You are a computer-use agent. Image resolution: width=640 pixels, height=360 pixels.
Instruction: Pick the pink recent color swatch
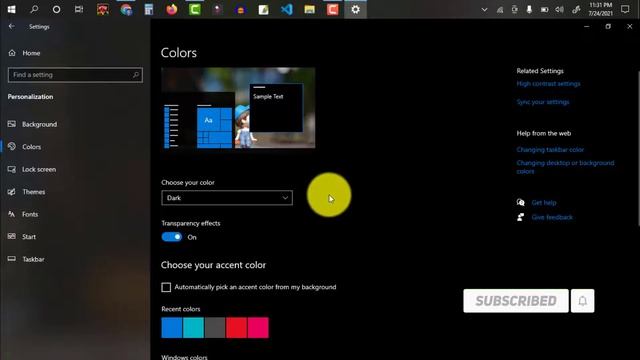click(x=258, y=328)
